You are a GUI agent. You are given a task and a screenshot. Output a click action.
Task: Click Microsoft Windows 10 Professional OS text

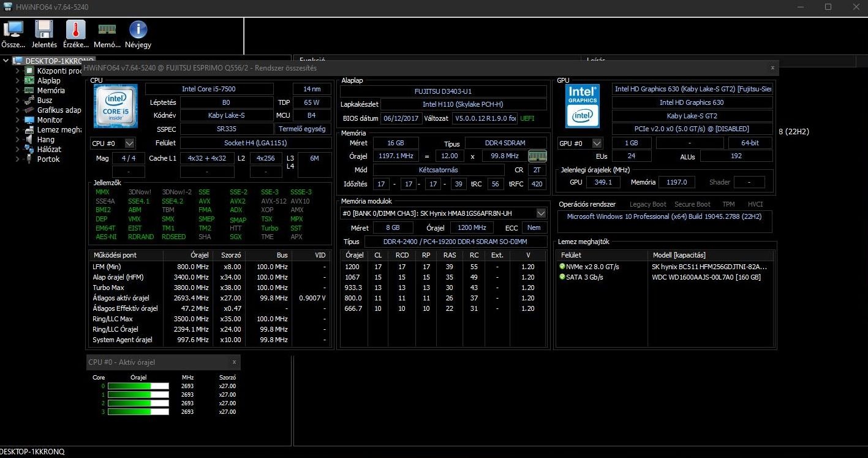[x=664, y=216]
